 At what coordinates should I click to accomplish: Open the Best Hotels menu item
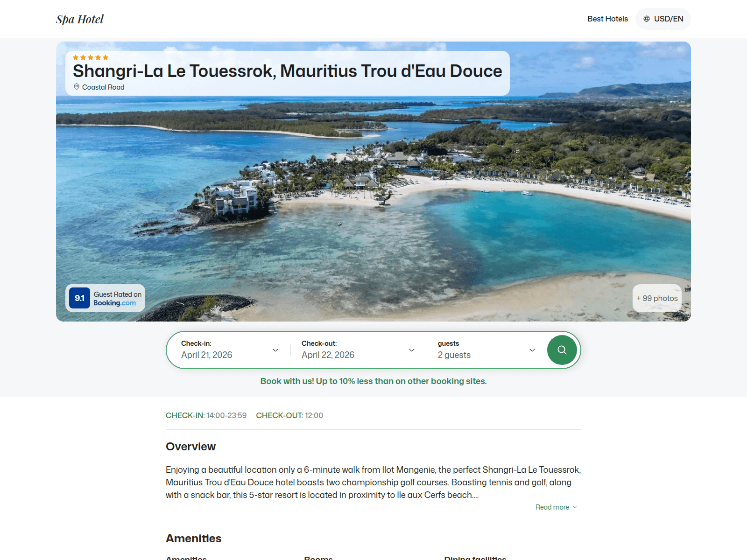tap(607, 19)
